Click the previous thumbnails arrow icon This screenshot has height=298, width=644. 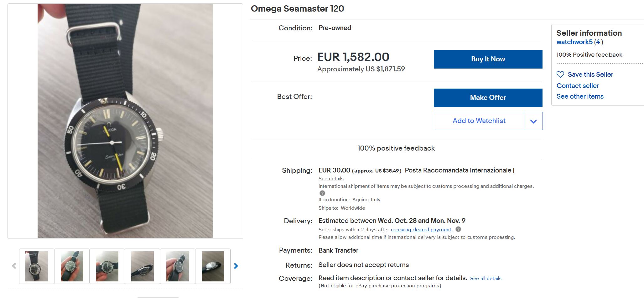coord(14,266)
